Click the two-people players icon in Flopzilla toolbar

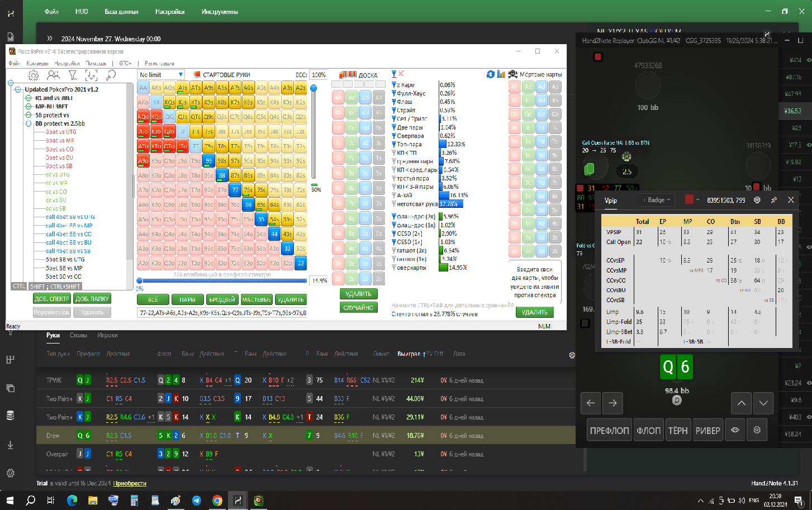[53, 75]
